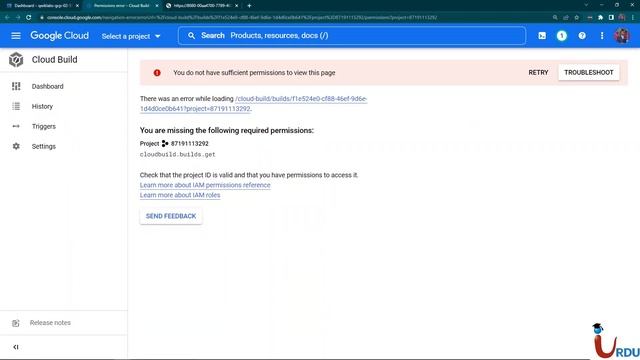Open the failed cloud-build builds URL link
The height and width of the screenshot is (360, 640).
point(253,104)
